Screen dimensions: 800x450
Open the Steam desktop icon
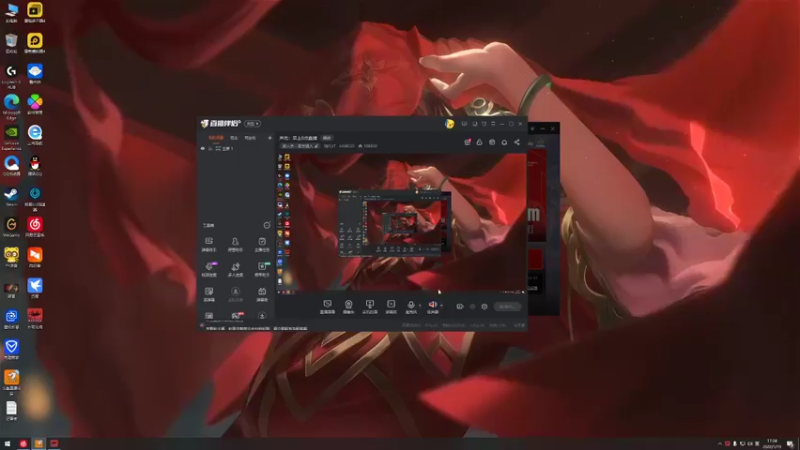11,196
